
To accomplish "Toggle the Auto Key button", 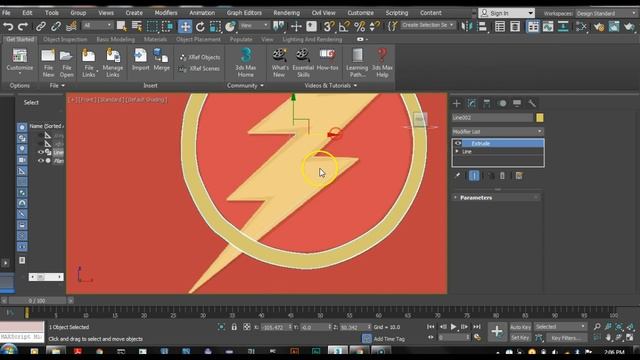I will (520, 327).
